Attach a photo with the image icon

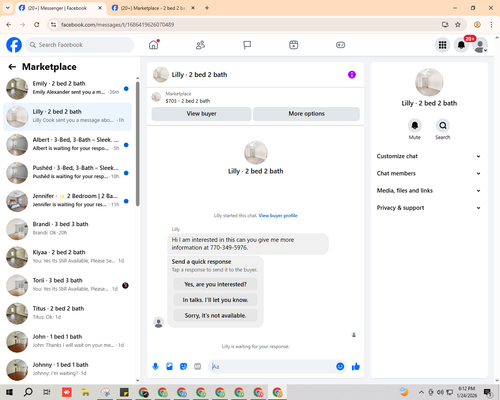coord(169,367)
